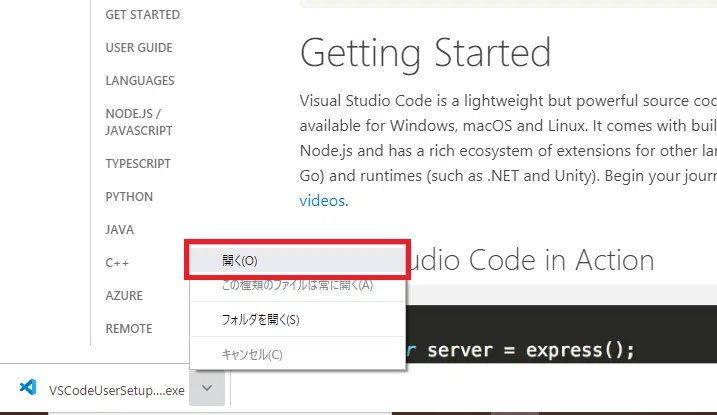Open the NODE.JS / JAVASCRIPT sidebar section
This screenshot has width=717, height=415.
(139, 122)
